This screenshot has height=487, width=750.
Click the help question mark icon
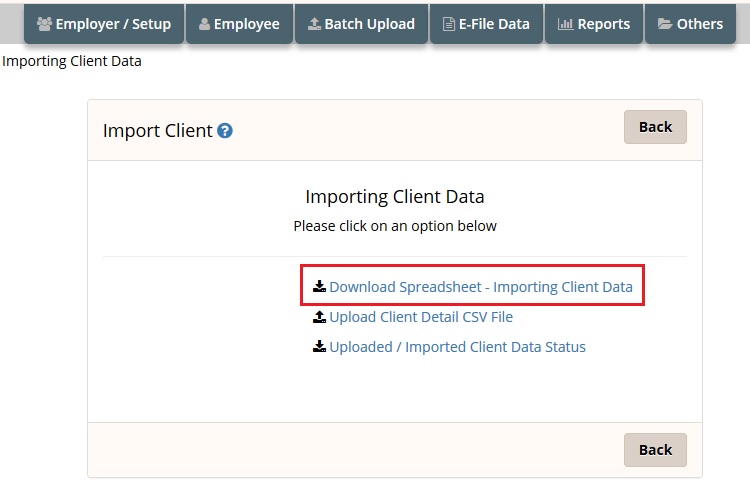pyautogui.click(x=225, y=131)
